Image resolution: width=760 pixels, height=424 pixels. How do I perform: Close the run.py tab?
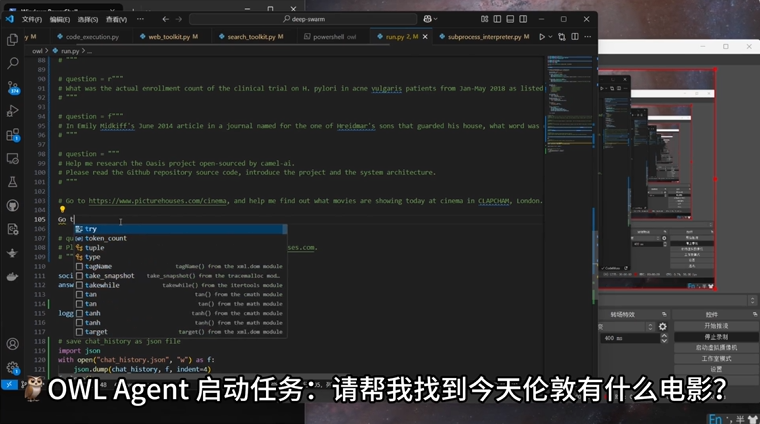point(425,37)
